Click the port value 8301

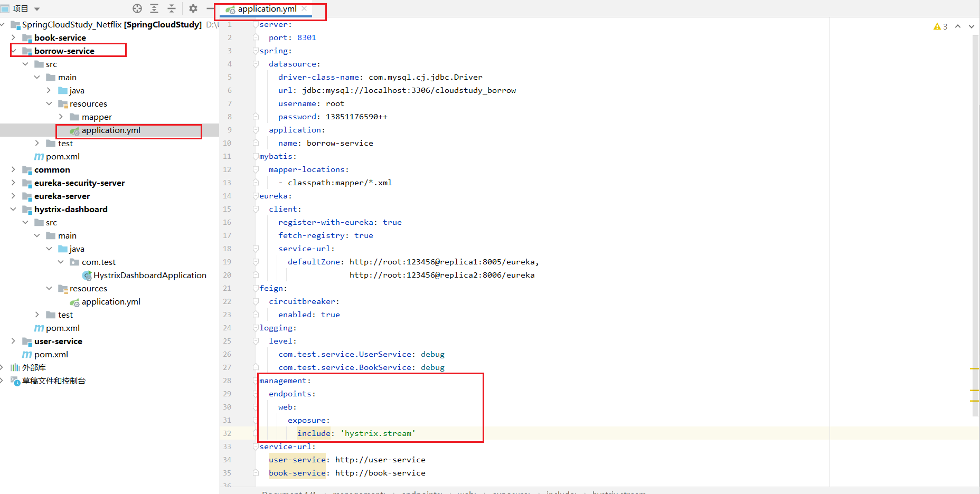[x=306, y=37]
